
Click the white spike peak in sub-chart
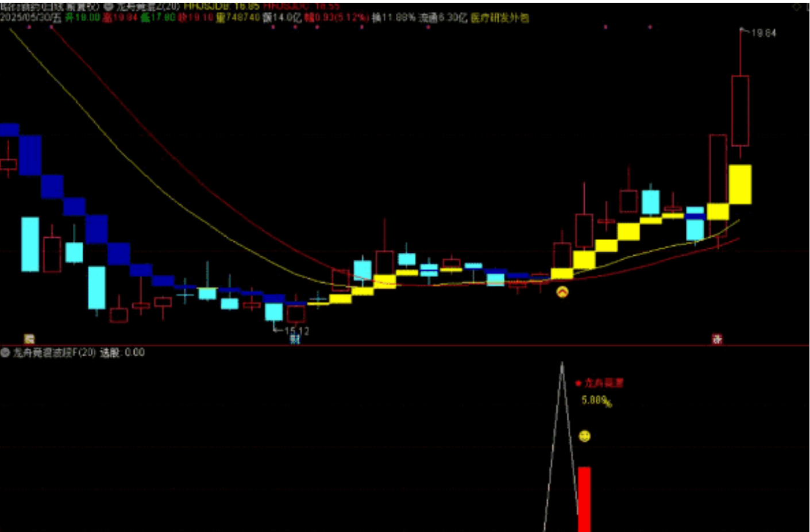[x=562, y=364]
